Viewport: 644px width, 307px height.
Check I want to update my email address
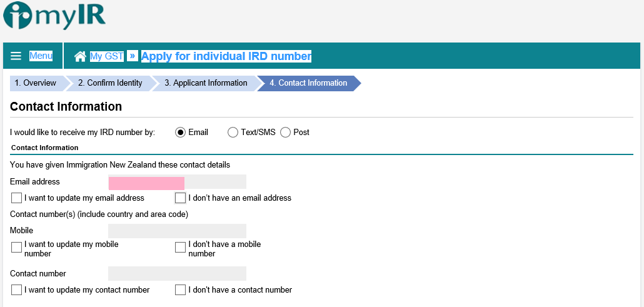click(17, 198)
